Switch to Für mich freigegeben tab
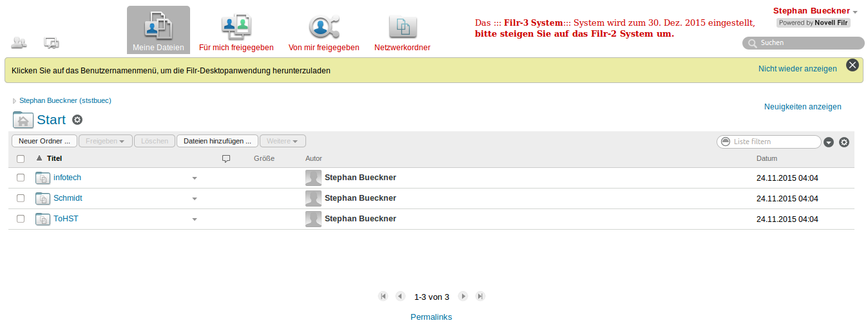The height and width of the screenshot is (323, 868). pos(236,30)
